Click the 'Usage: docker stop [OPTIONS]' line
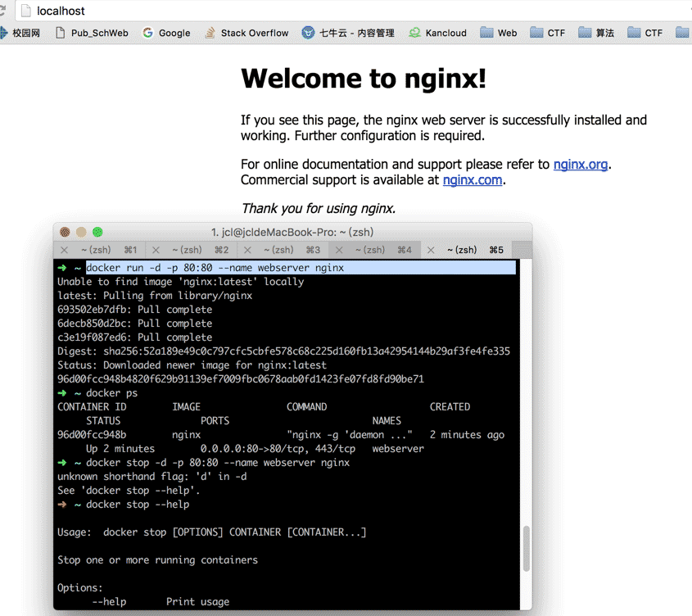 [212, 532]
